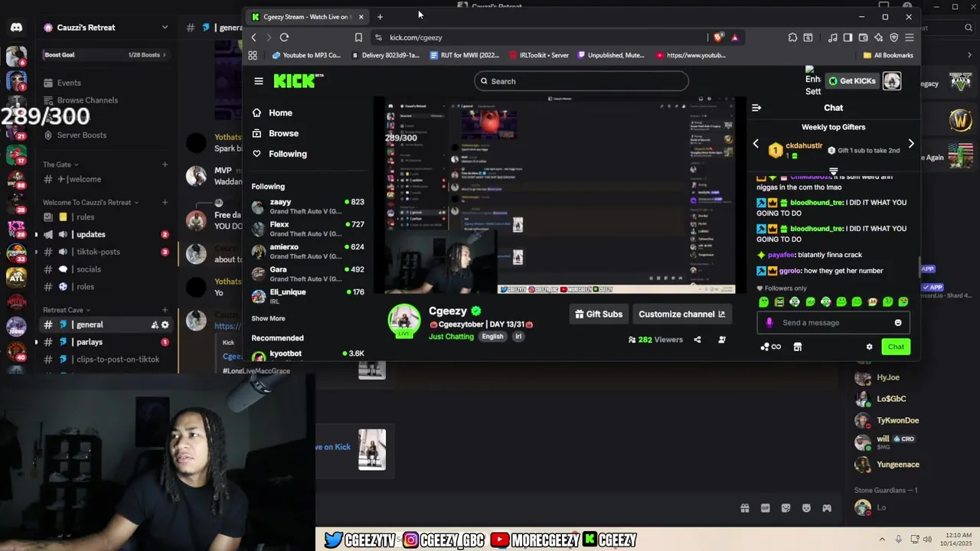
Task: Collapse Welcome To Cauzzi's Retreat category
Action: pos(90,203)
